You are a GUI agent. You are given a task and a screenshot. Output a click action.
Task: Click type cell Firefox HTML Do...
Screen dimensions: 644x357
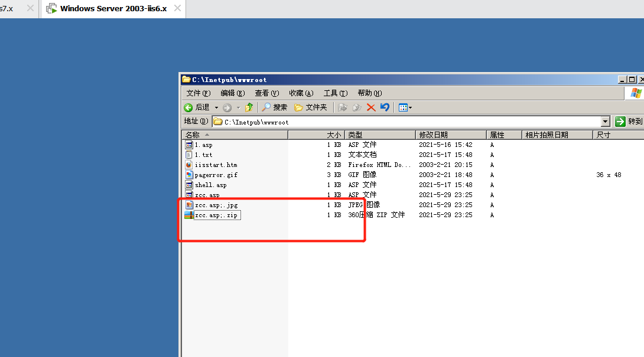click(379, 165)
